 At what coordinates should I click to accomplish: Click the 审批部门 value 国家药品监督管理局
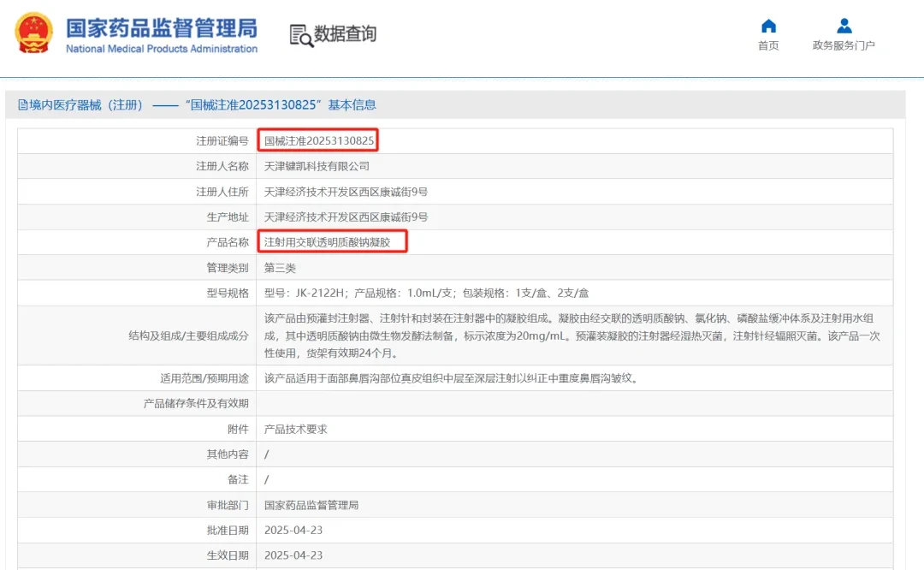click(311, 505)
